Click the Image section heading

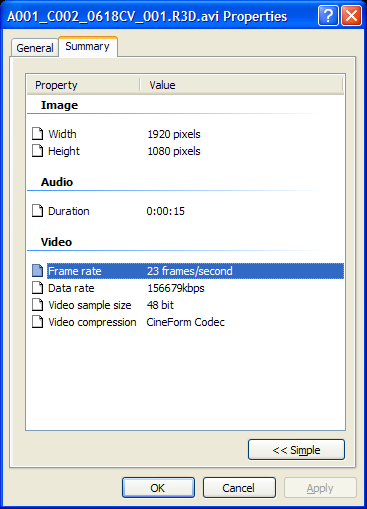pos(59,105)
